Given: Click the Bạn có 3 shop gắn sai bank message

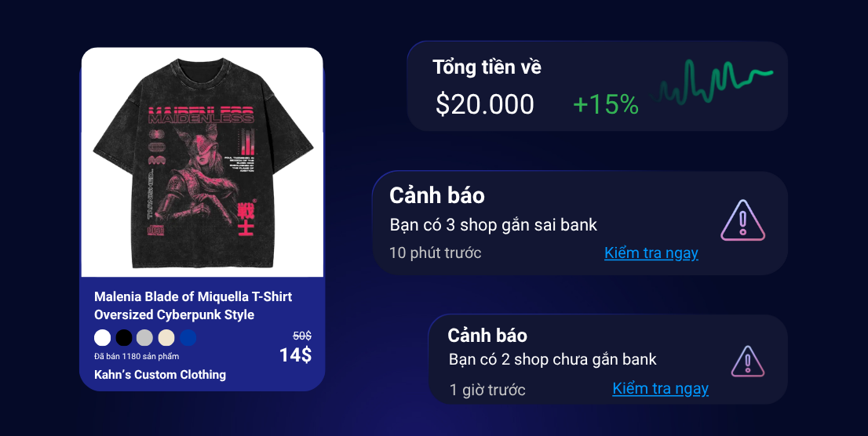Looking at the screenshot, I should 493,224.
